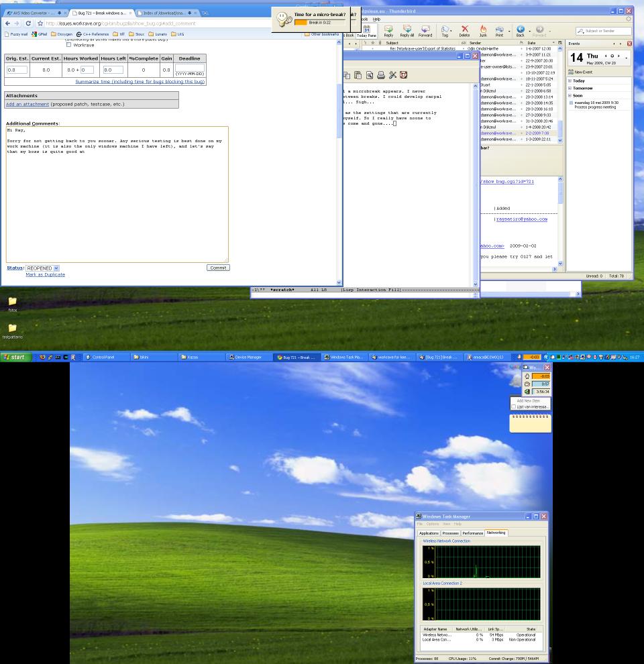644x664 pixels.
Task: Collapse the Soon events section
Action: [x=570, y=95]
